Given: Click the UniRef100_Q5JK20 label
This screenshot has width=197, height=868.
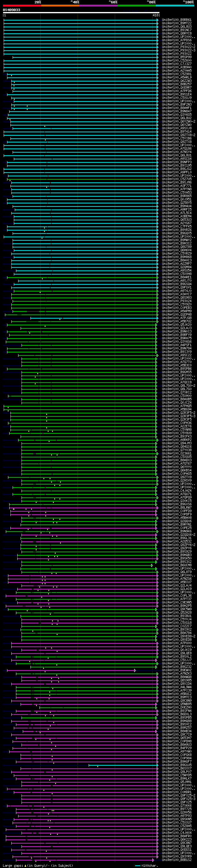Looking at the screenshot, I should click(x=177, y=325).
